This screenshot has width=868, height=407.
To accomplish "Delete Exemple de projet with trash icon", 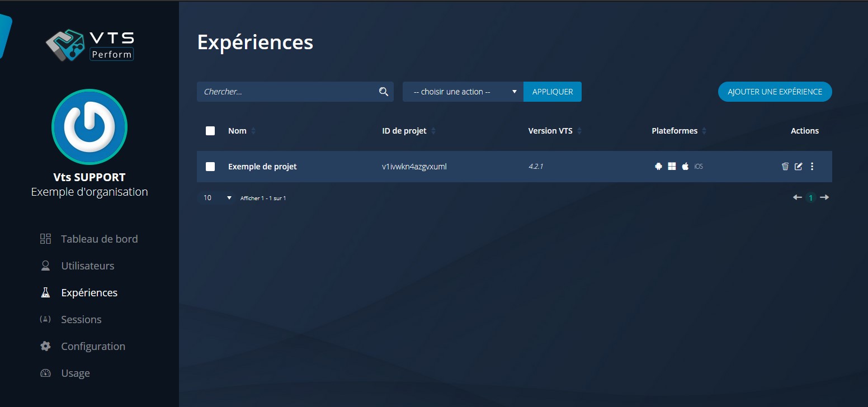I will point(785,166).
